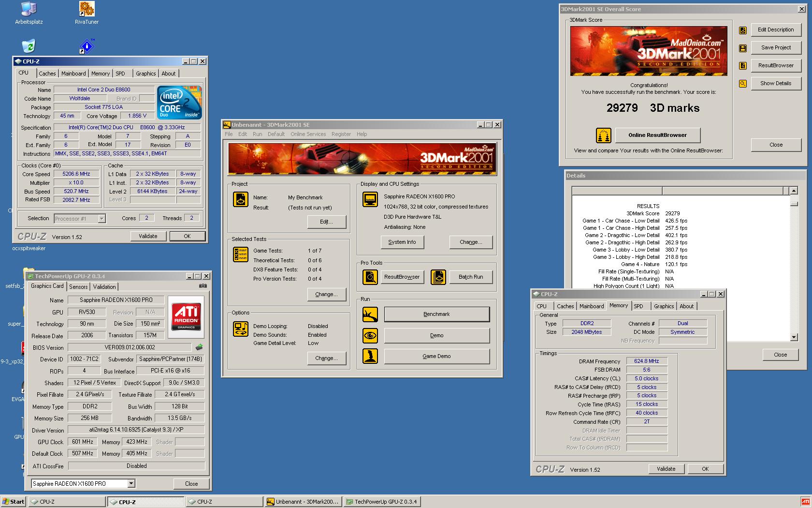Click Change... button under Selected Tests
This screenshot has height=508, width=812.
(x=326, y=294)
